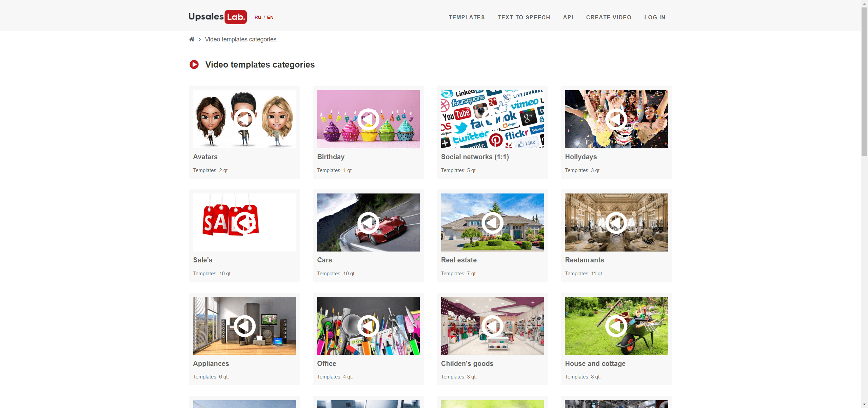Click LOG IN link
The image size is (868, 408).
[655, 17]
